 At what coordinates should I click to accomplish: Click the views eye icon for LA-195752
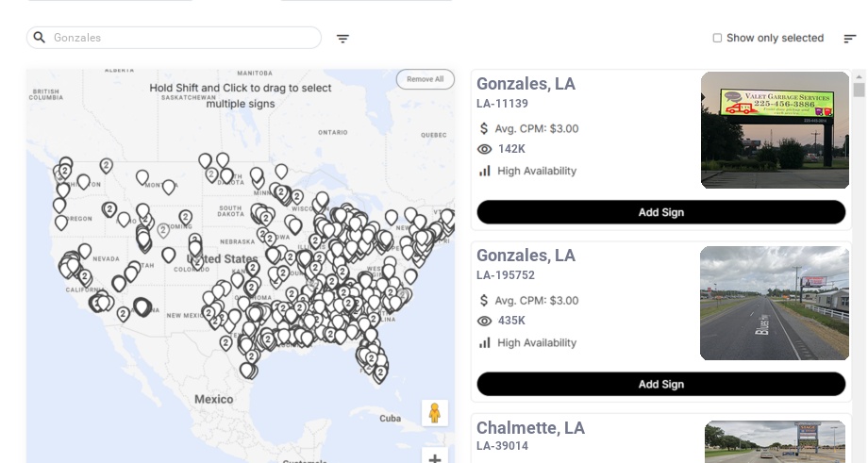click(x=485, y=321)
